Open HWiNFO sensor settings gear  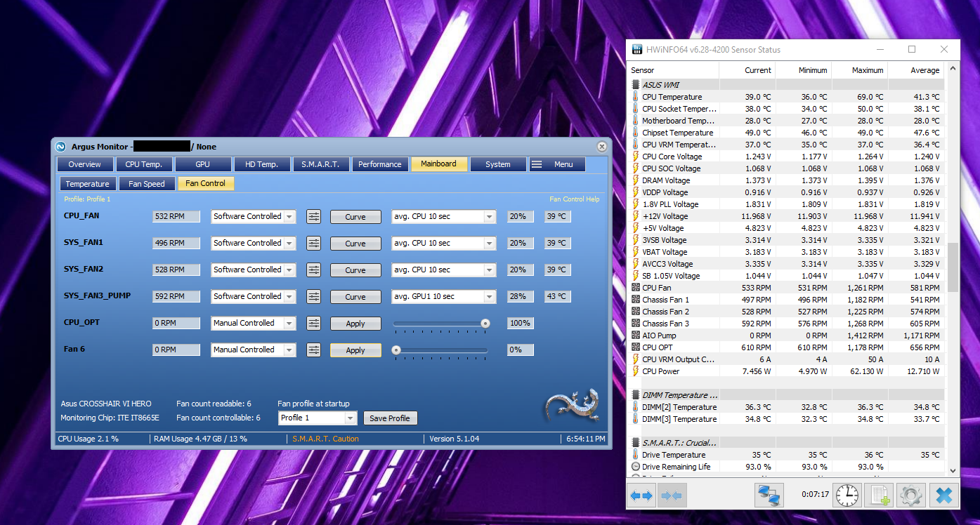pos(911,496)
